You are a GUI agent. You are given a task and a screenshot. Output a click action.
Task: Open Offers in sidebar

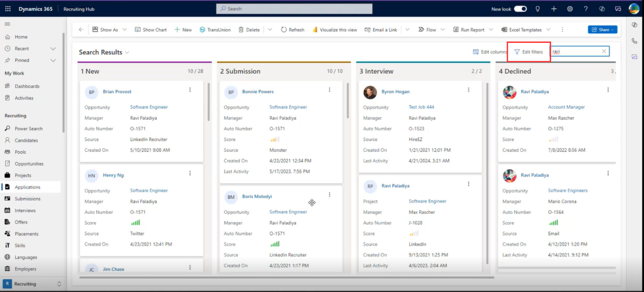pyautogui.click(x=21, y=222)
